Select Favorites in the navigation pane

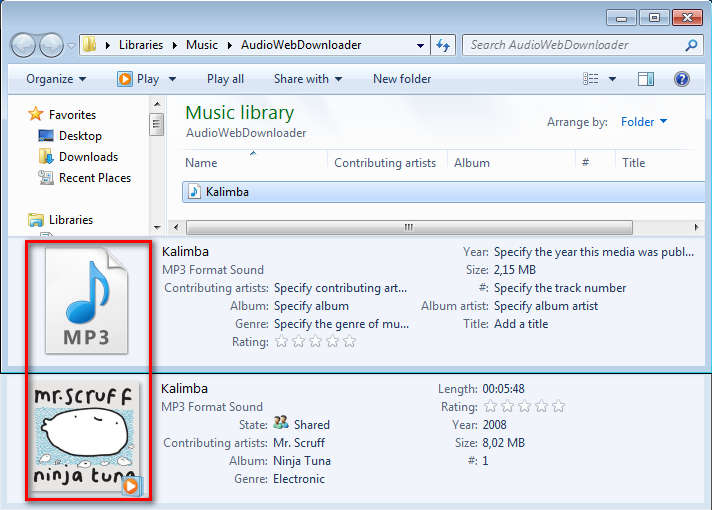coord(72,115)
